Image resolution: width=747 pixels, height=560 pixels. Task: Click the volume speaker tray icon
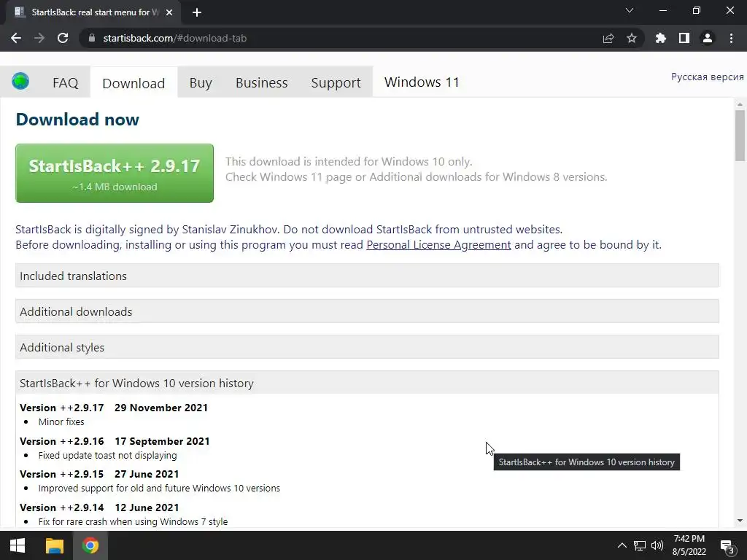pos(657,545)
